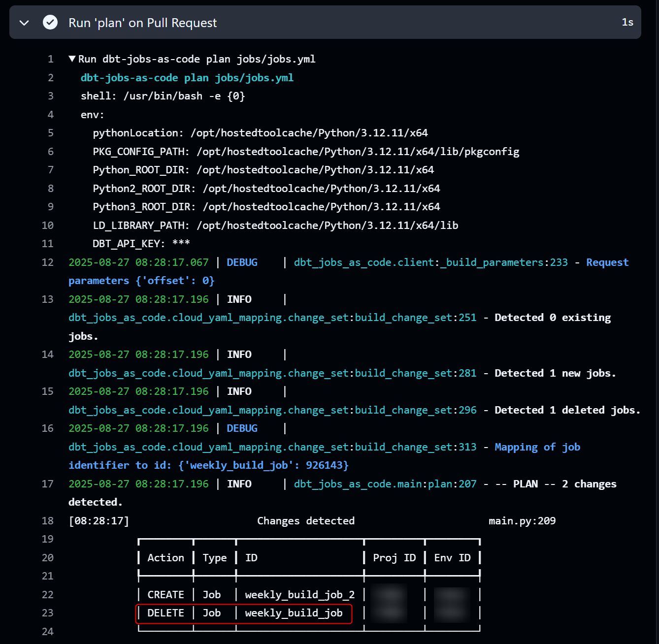Image resolution: width=659 pixels, height=644 pixels.
Task: Click the weekly_build_job ID in DELETE row
Action: pyautogui.click(x=294, y=613)
